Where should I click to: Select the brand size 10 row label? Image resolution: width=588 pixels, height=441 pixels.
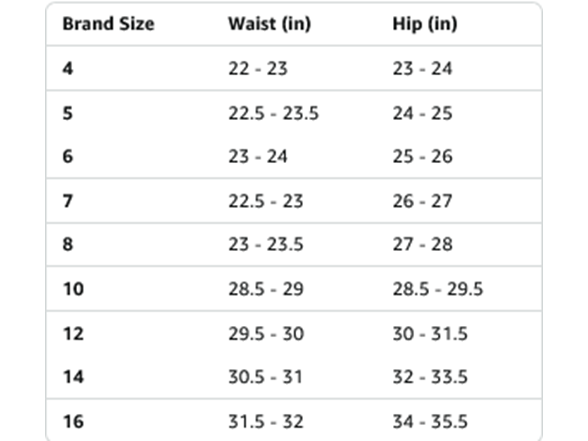coord(73,289)
